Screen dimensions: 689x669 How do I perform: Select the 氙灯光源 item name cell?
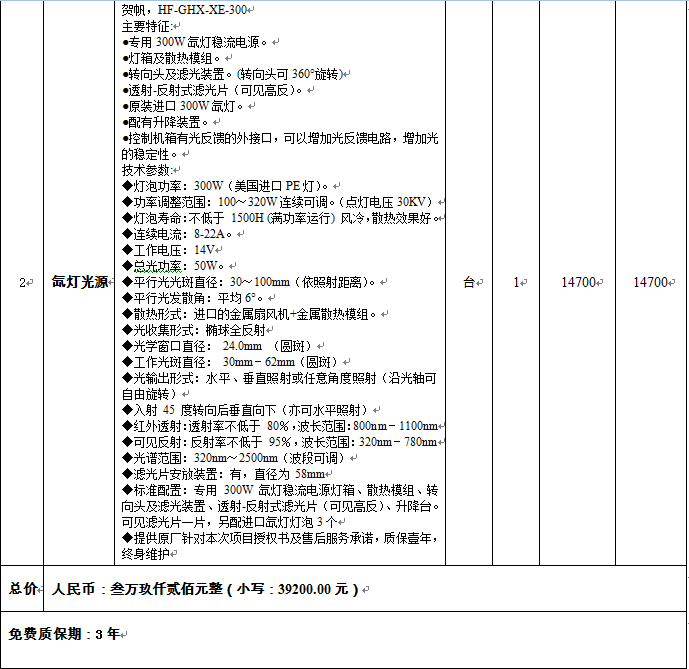80,283
